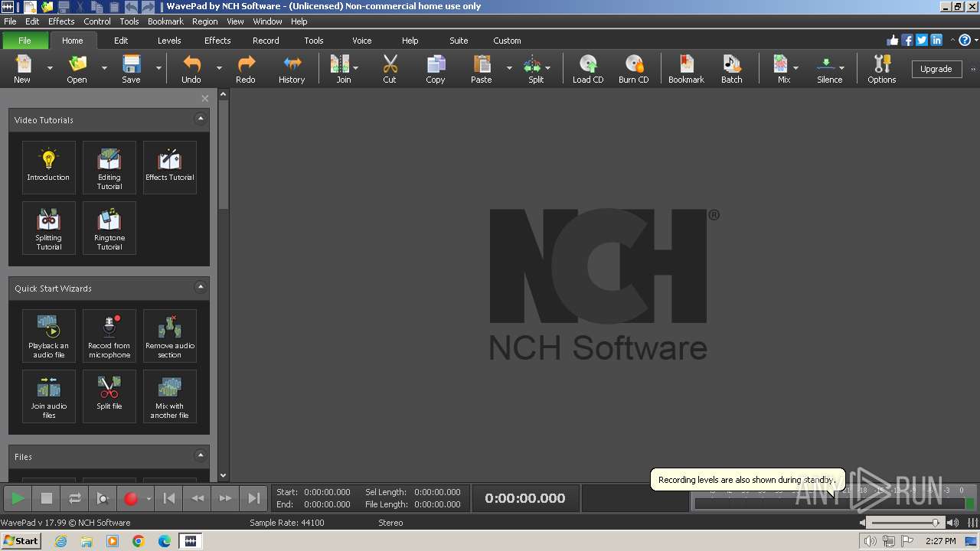The width and height of the screenshot is (980, 551).
Task: Click the Mix toolbar icon
Action: point(781,68)
